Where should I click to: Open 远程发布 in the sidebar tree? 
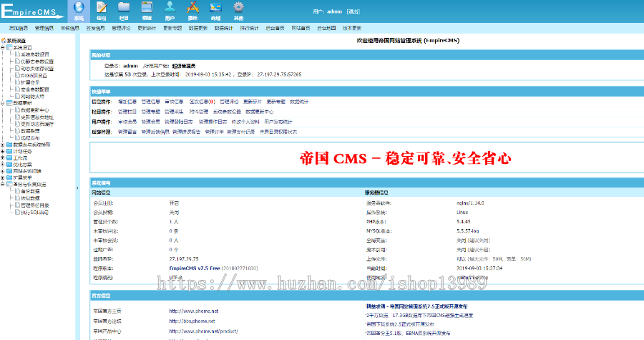coord(30,138)
